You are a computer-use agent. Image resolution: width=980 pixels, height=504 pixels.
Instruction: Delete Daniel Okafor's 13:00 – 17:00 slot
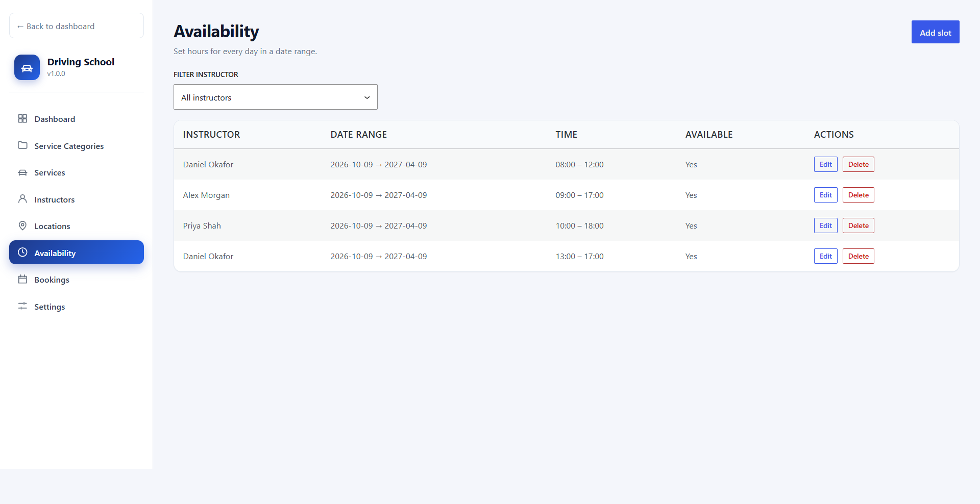tap(859, 256)
